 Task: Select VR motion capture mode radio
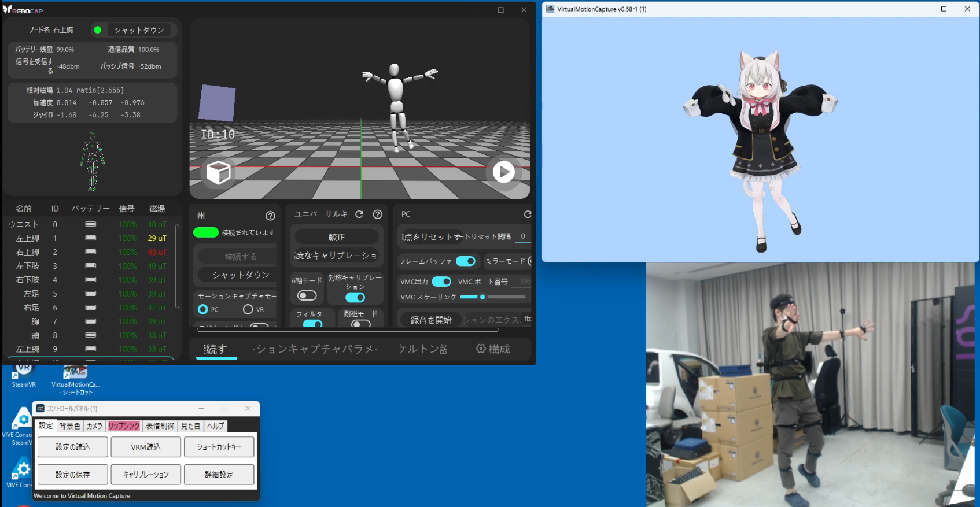click(248, 309)
